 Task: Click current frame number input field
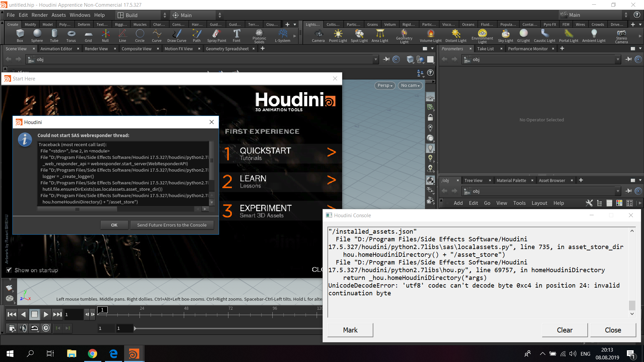(73, 314)
